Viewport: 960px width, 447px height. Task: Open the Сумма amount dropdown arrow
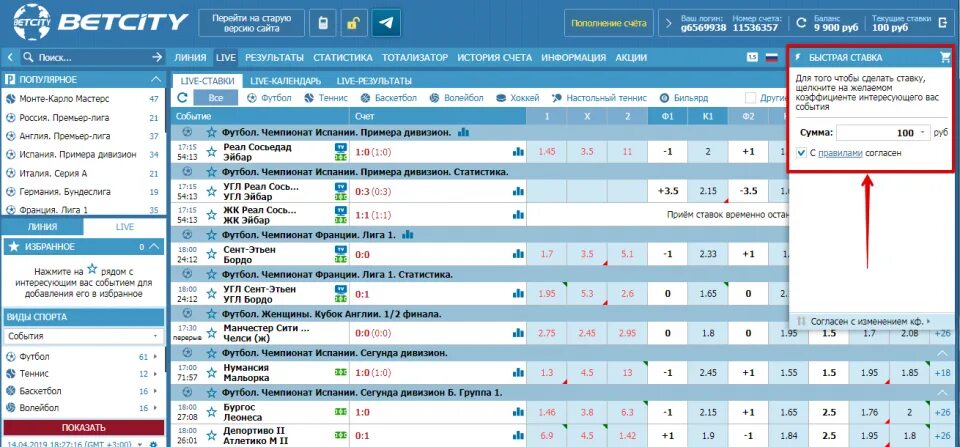[921, 133]
